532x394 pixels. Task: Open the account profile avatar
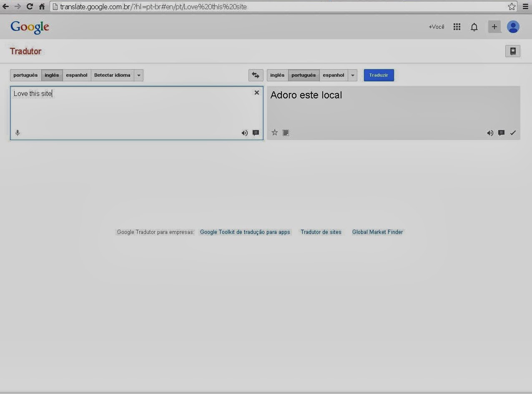pos(513,27)
